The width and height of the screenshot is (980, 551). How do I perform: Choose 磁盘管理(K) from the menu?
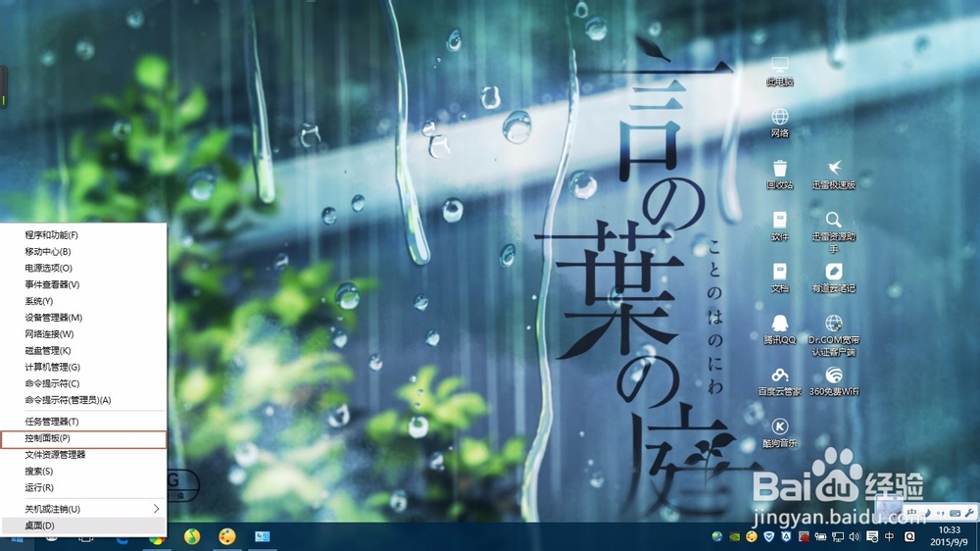tap(83, 350)
